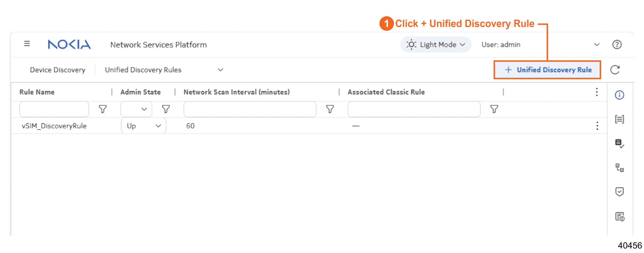The height and width of the screenshot is (253, 644).
Task: Open table column options kebab menu
Action: (x=597, y=92)
